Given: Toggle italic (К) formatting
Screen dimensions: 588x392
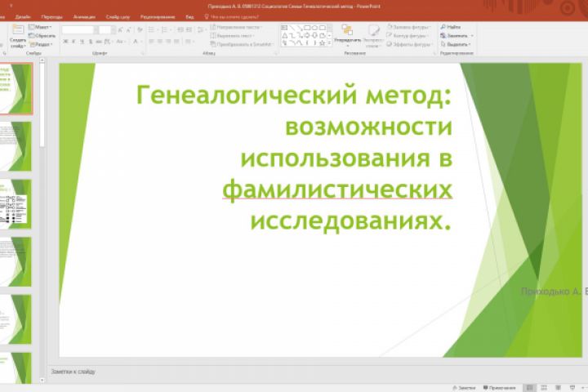Looking at the screenshot, I should click(x=73, y=42).
